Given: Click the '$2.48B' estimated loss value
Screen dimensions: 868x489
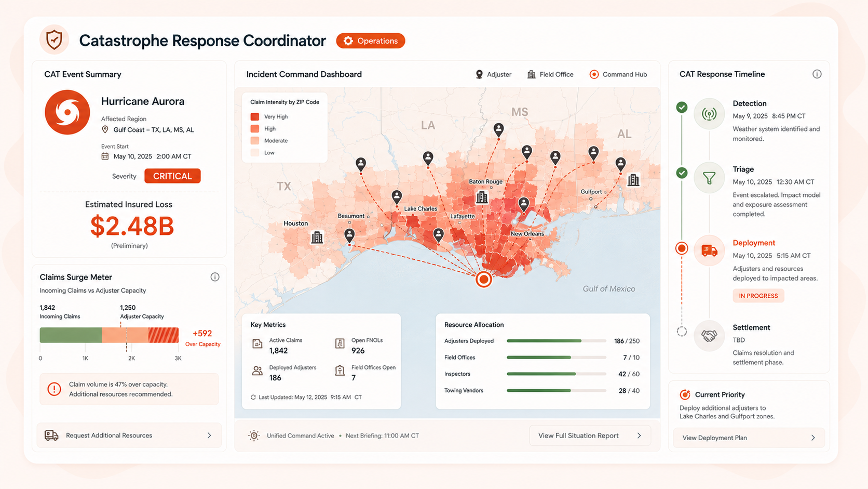Looking at the screenshot, I should point(132,226).
